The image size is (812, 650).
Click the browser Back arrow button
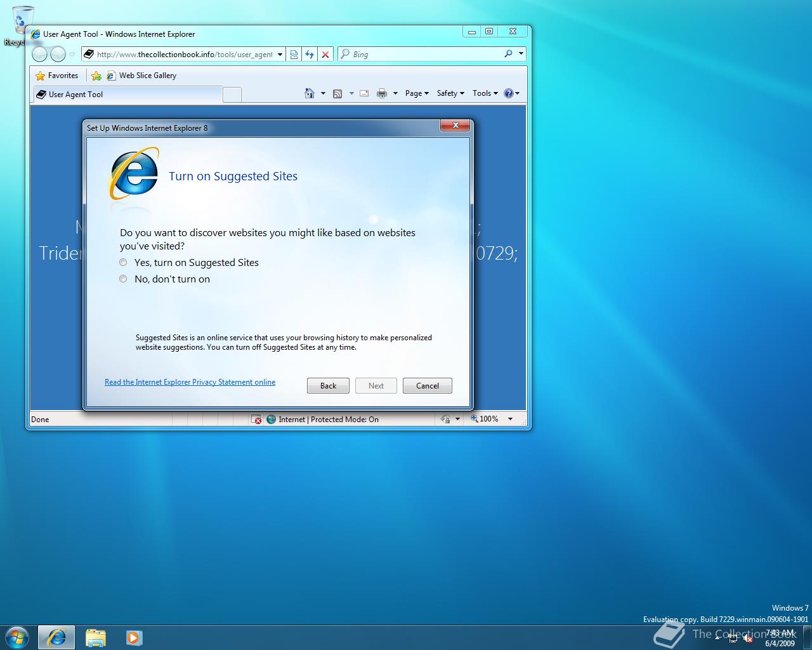click(x=39, y=55)
